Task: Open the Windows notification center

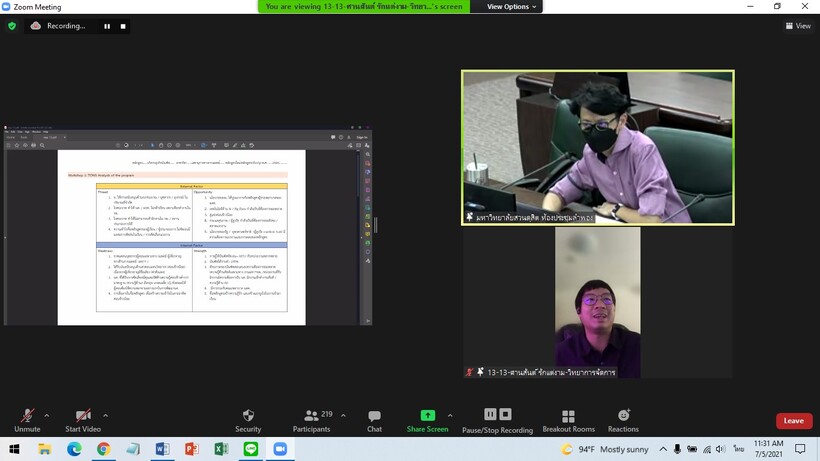Action: point(800,449)
